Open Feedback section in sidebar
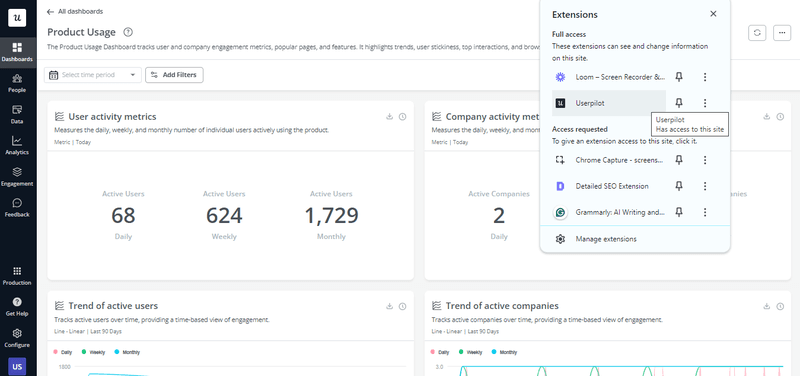Viewport: 800px width, 376px height. [17, 208]
